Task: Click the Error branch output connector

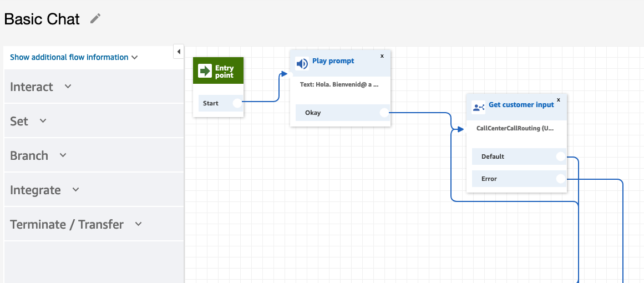Action: (x=561, y=179)
